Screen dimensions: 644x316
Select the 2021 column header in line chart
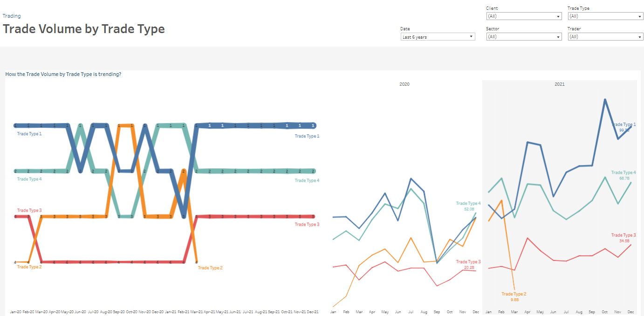[x=559, y=84]
